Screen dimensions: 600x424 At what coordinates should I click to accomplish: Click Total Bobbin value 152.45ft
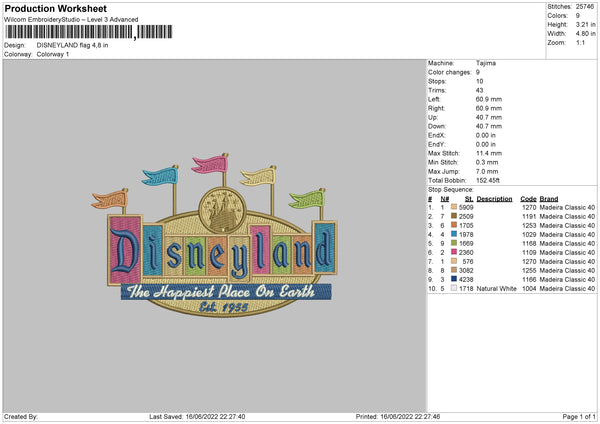488,180
